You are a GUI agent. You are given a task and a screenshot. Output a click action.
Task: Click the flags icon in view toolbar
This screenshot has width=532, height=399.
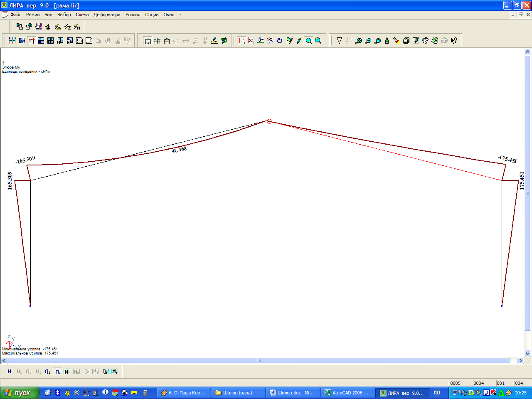click(x=289, y=40)
